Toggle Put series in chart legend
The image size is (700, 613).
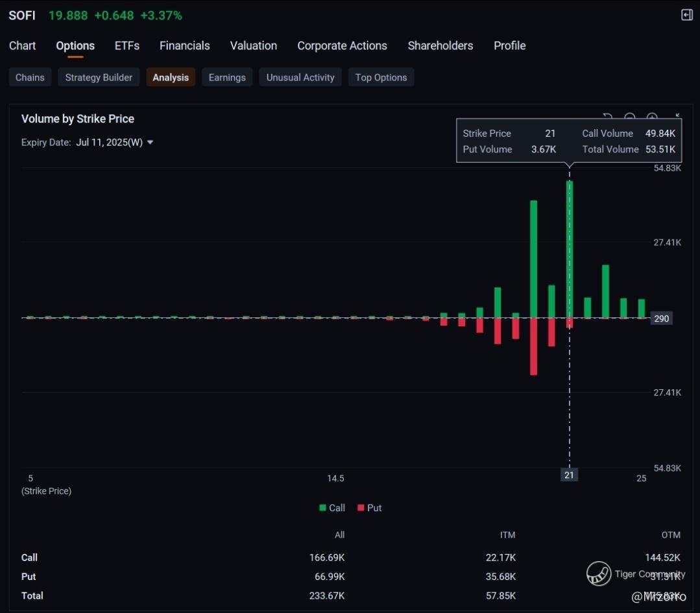pos(370,508)
